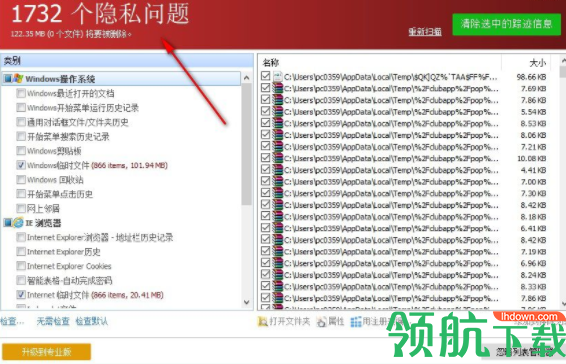Click the Windows logo icon beside Windows操作系统
This screenshot has height=364, width=566.
(x=18, y=78)
